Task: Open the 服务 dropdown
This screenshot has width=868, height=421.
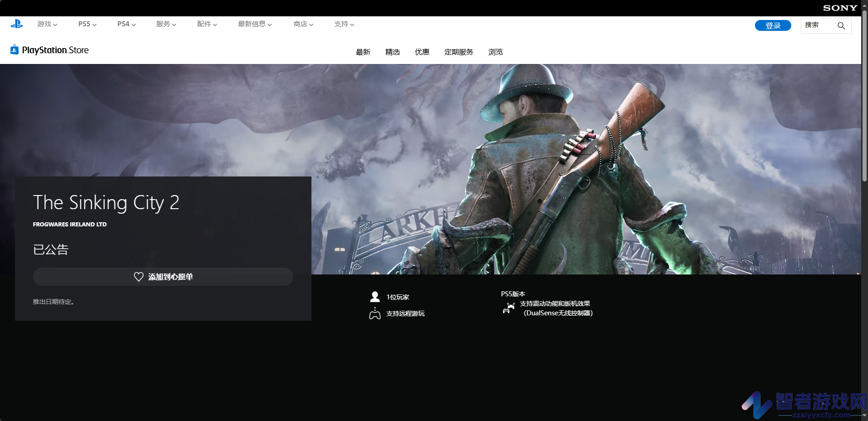Action: click(x=166, y=24)
